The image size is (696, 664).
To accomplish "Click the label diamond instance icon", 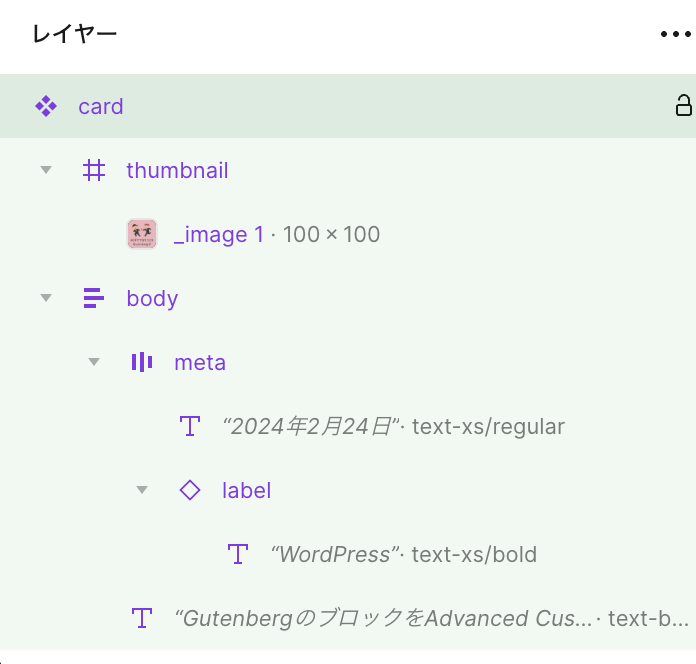I will pos(190,490).
